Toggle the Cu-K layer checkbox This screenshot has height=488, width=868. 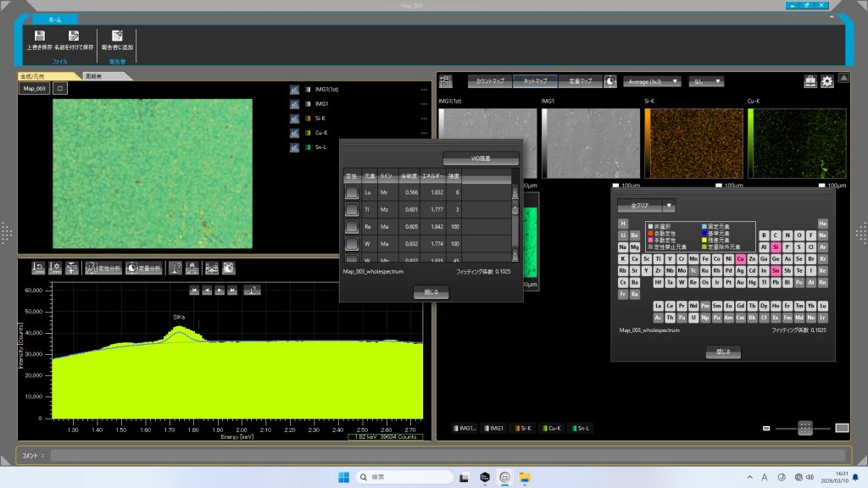(293, 133)
